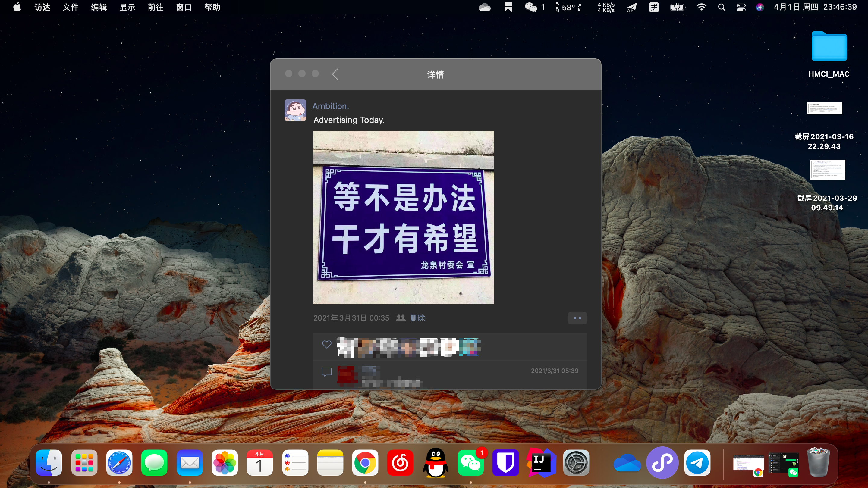
Task: Open Control Center
Action: pos(741,7)
